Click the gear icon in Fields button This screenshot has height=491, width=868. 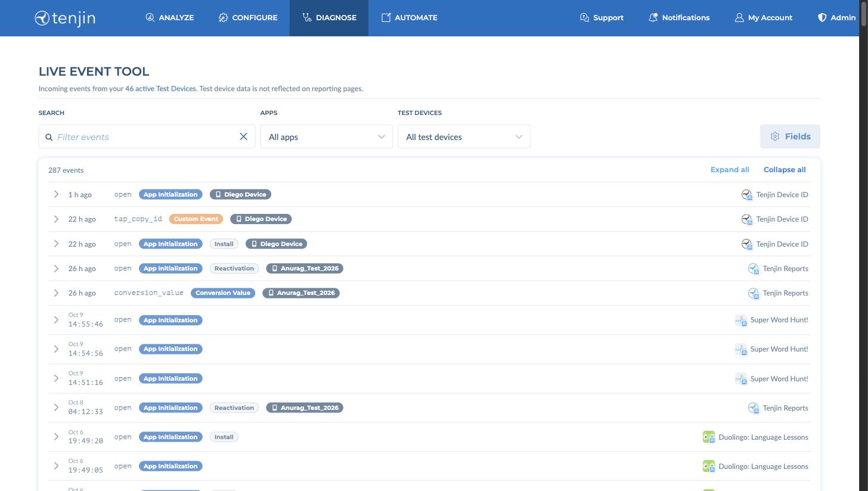[x=775, y=136]
